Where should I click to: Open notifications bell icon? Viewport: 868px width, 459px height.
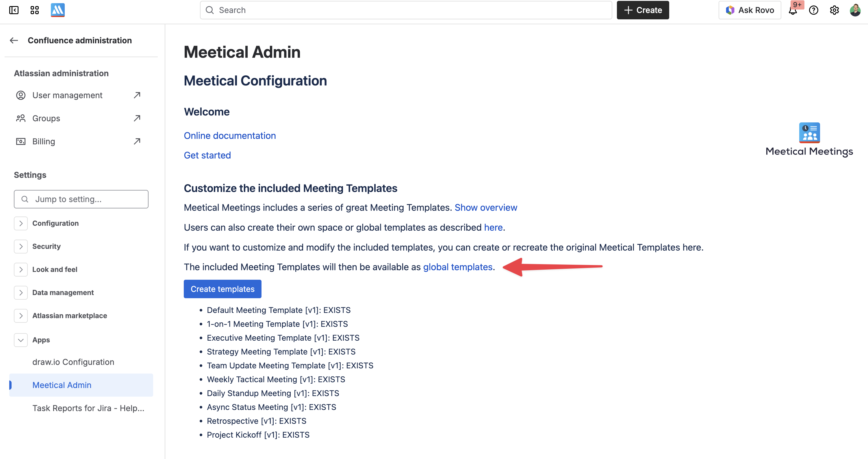(793, 10)
